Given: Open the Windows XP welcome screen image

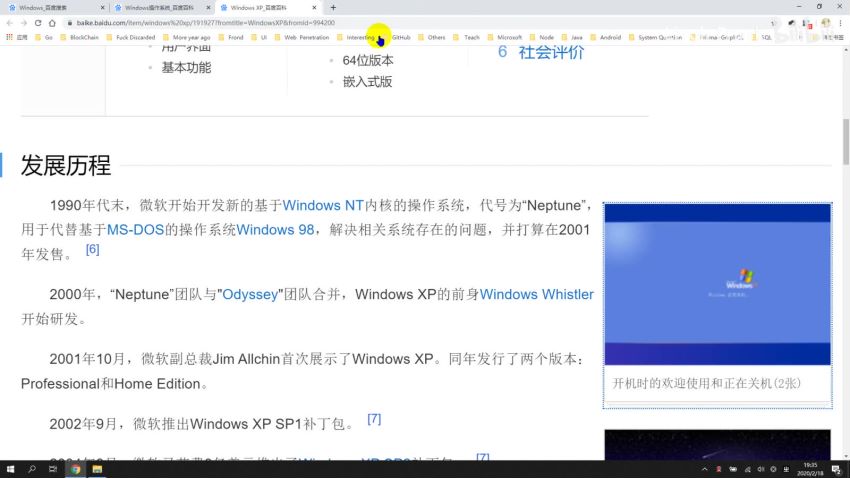Looking at the screenshot, I should click(718, 284).
